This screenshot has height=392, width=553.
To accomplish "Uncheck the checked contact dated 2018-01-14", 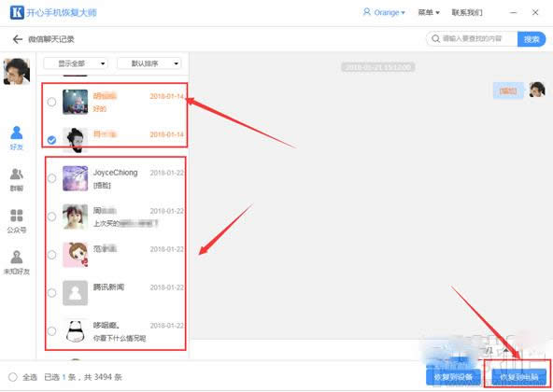I will (x=52, y=140).
